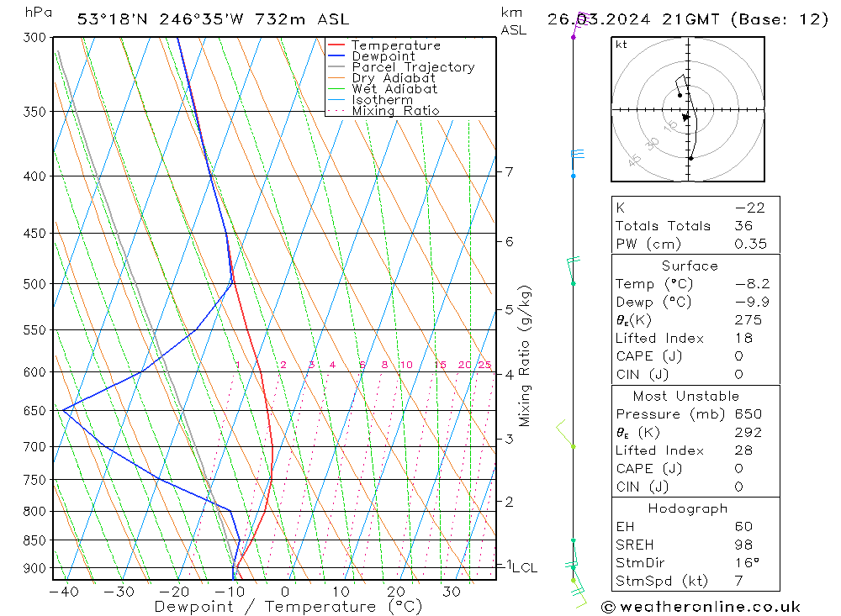Image resolution: width=841 pixels, height=616 pixels.
Task: Click the 500 pressure level label
Action: 34,284
